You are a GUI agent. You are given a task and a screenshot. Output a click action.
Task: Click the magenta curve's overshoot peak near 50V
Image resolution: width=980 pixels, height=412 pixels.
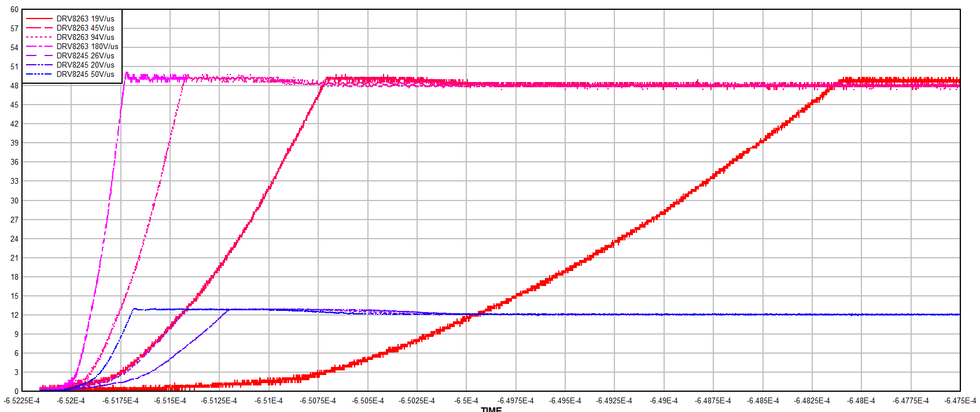127,73
